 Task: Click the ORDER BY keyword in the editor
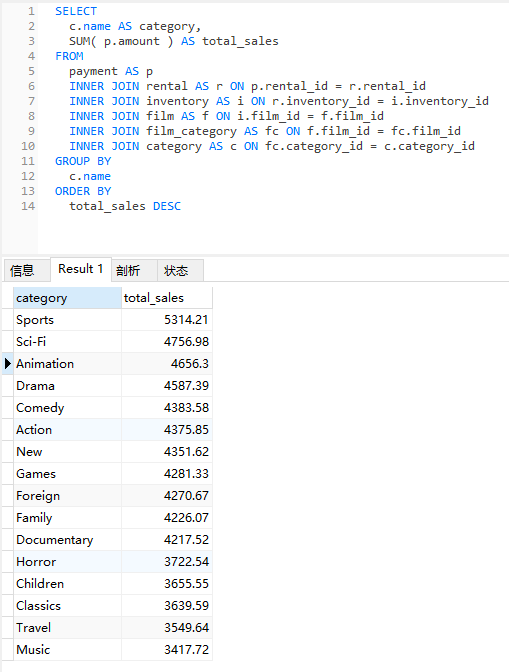83,191
